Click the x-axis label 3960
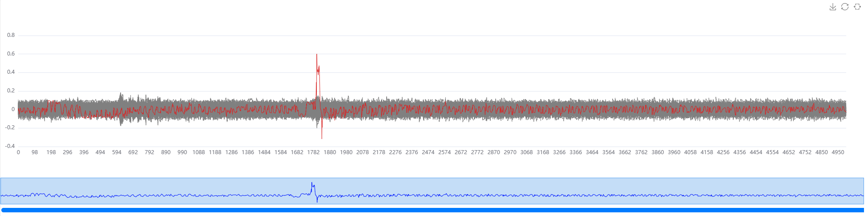 tap(674, 152)
